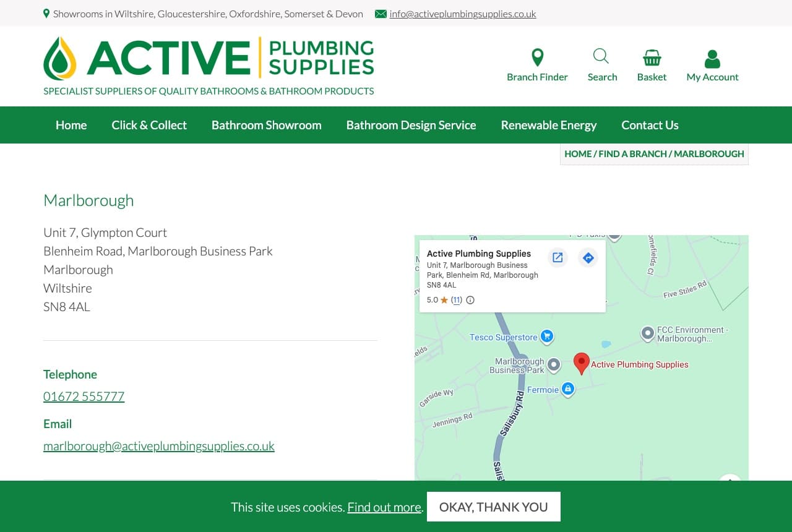
Task: Click the specialist suppliers tagline under logo
Action: 209,91
